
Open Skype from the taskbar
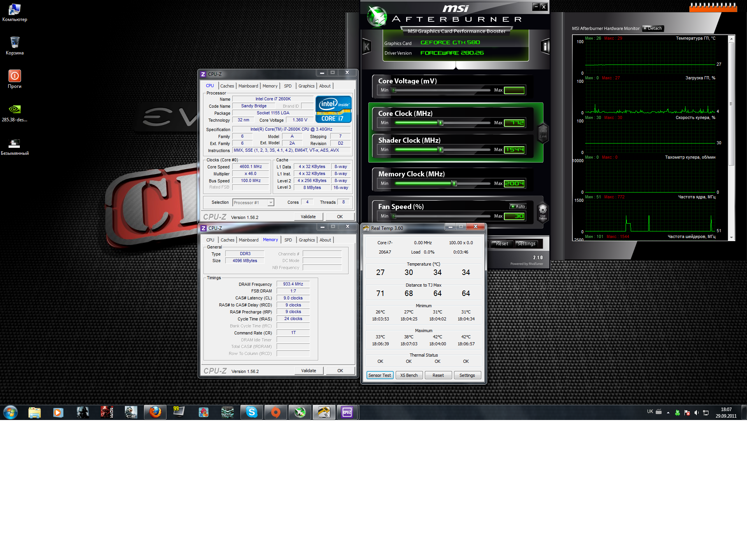tap(251, 412)
